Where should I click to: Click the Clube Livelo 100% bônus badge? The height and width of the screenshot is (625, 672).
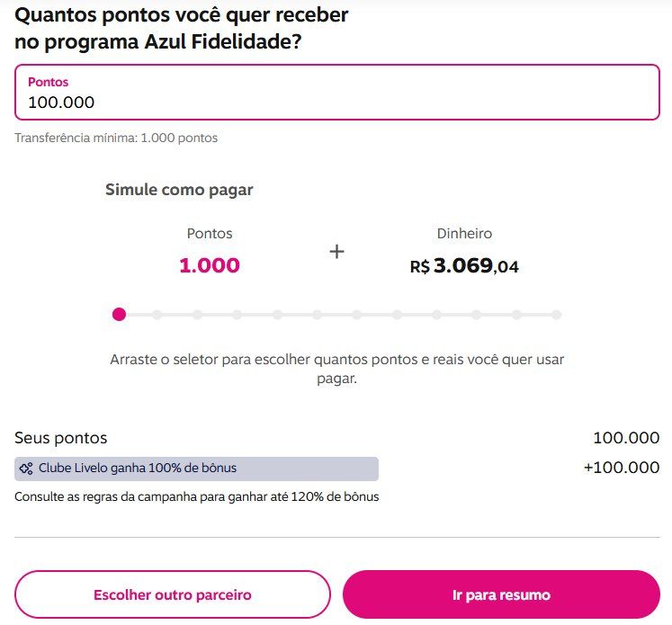196,469
